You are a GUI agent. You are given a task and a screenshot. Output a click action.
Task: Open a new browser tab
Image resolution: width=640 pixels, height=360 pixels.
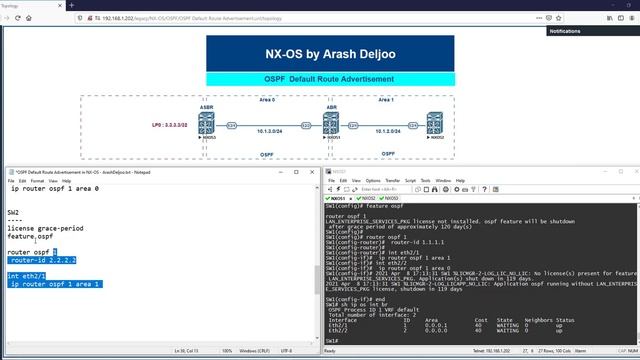point(72,5)
